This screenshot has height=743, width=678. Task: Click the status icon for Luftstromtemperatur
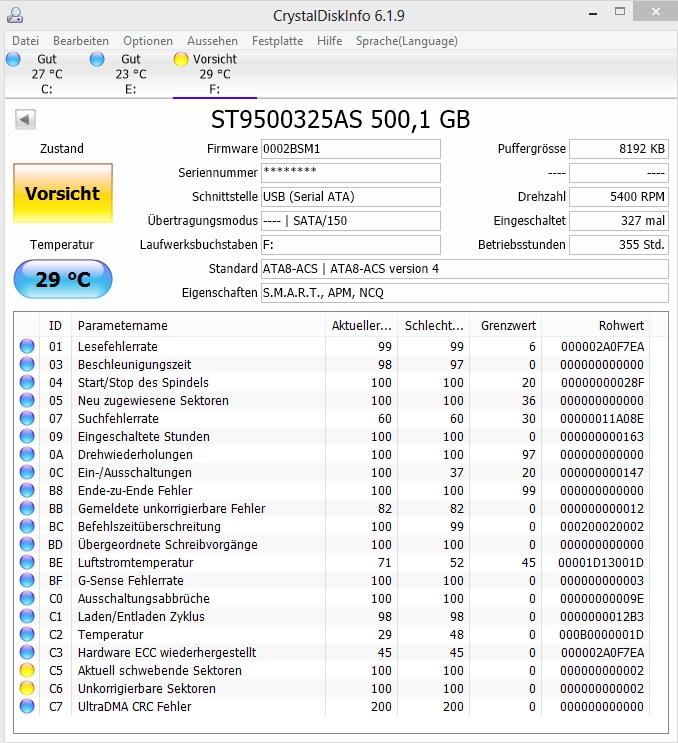(x=27, y=562)
